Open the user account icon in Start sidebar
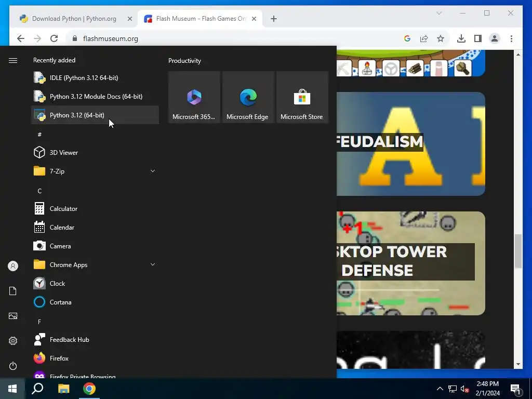Screen dimensions: 532x399 coord(13,266)
